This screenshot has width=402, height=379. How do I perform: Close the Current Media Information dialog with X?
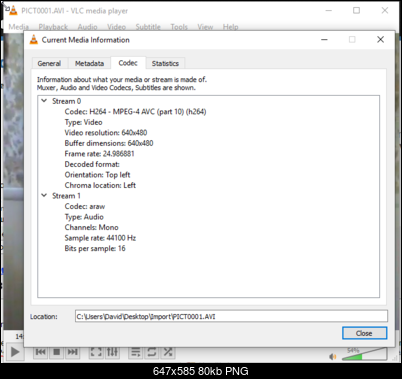coord(380,40)
